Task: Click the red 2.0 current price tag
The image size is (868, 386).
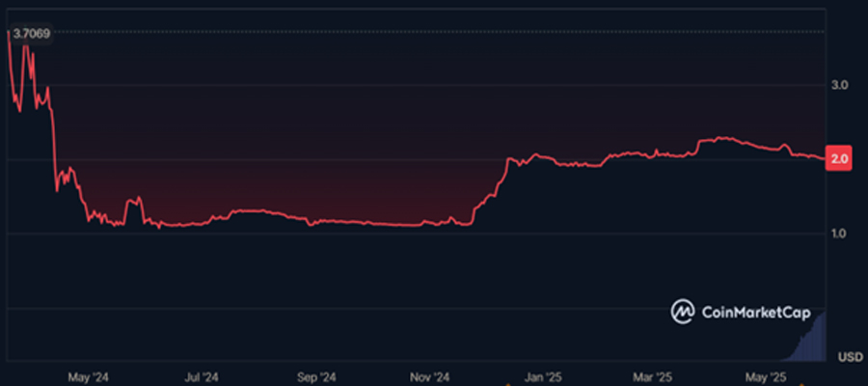Action: click(x=839, y=159)
